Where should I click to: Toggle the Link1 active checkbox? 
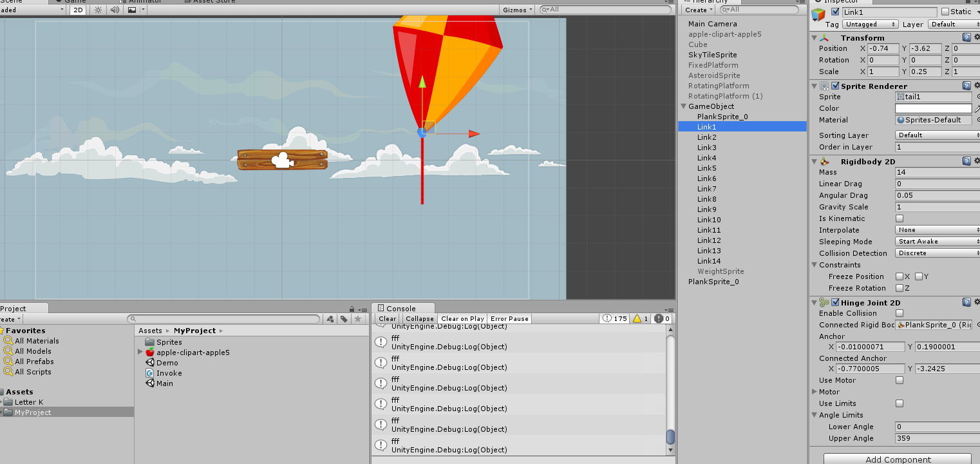835,12
